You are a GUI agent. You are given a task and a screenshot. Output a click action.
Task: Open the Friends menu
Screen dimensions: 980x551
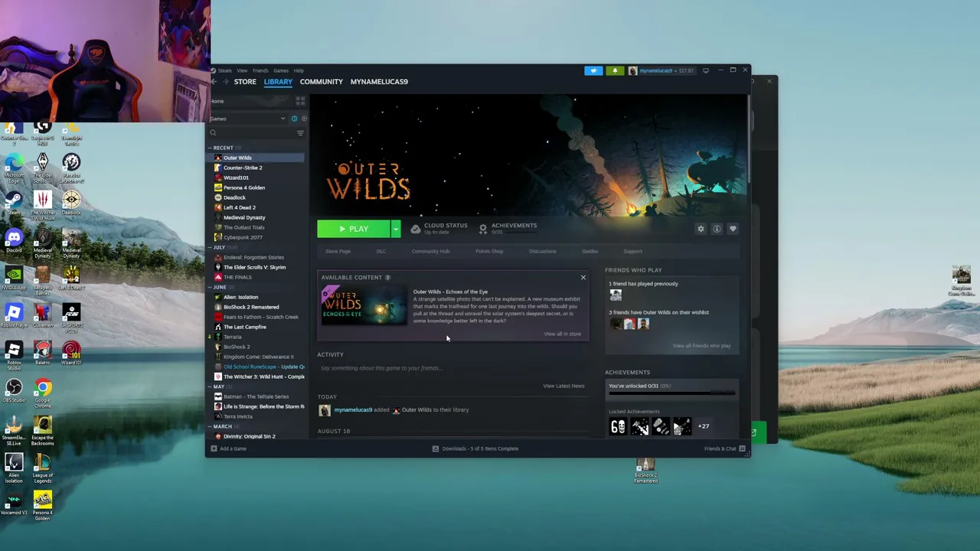(260, 70)
